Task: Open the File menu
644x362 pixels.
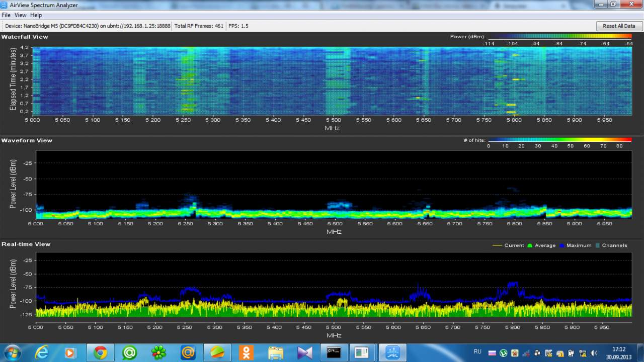Action: [x=6, y=15]
